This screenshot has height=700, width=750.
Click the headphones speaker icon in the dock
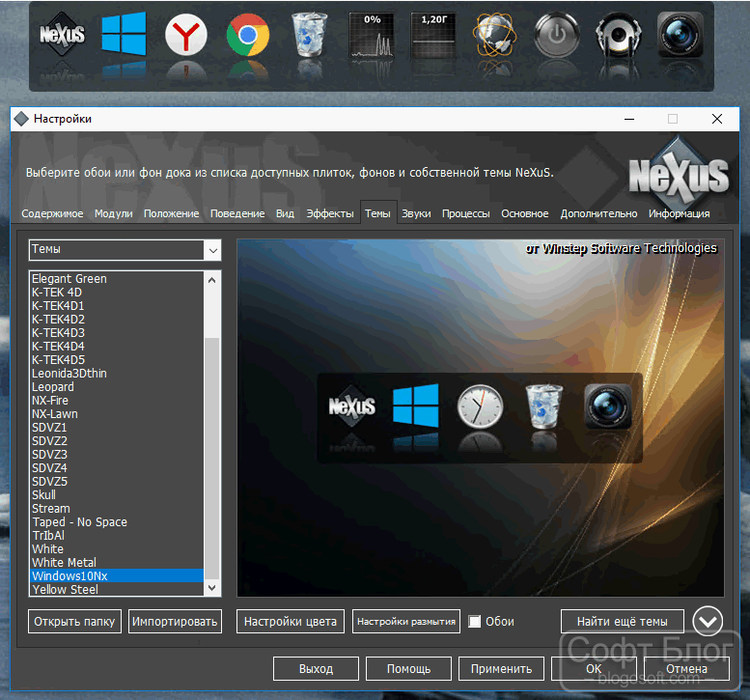pos(619,35)
